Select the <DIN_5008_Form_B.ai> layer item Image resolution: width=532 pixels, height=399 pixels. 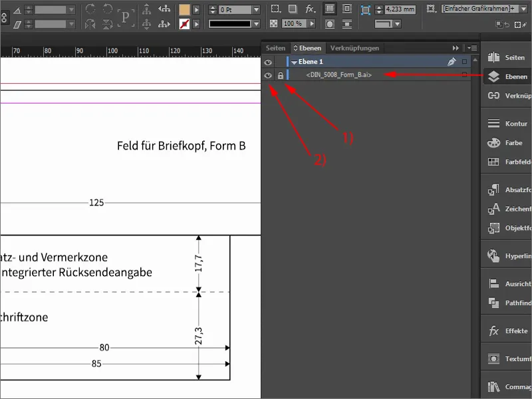tap(338, 75)
